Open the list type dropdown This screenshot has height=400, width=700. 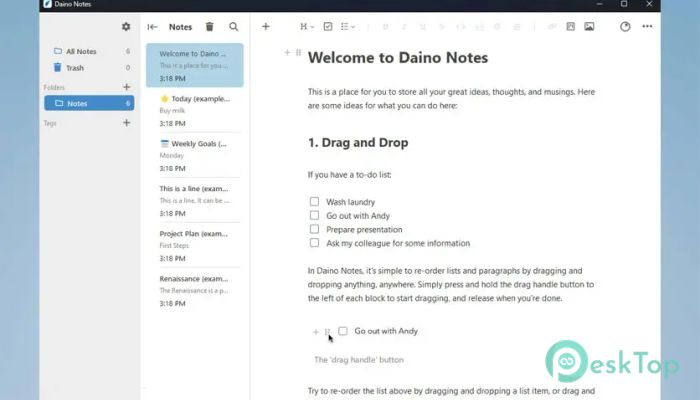(x=347, y=27)
